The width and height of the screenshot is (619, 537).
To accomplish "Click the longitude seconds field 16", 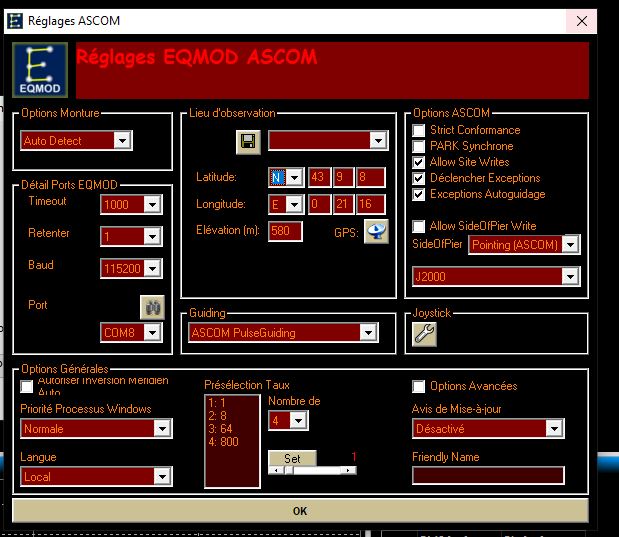I will click(x=370, y=204).
